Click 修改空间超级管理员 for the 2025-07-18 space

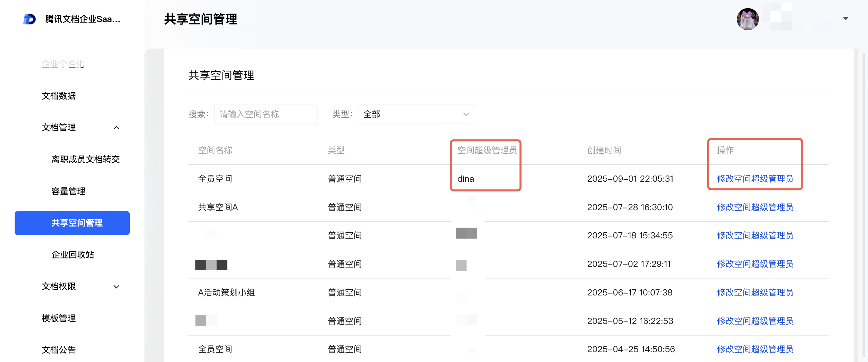[x=755, y=235]
